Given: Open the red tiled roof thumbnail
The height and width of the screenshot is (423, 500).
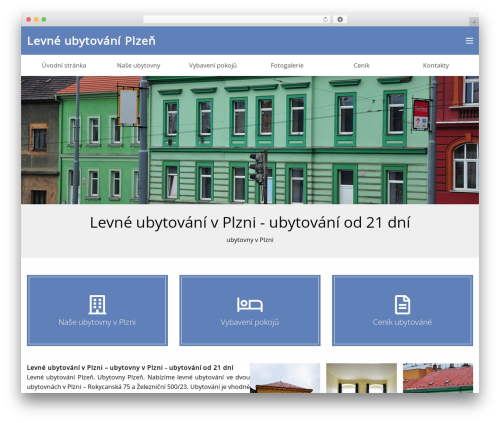Looking at the screenshot, I should (438, 378).
